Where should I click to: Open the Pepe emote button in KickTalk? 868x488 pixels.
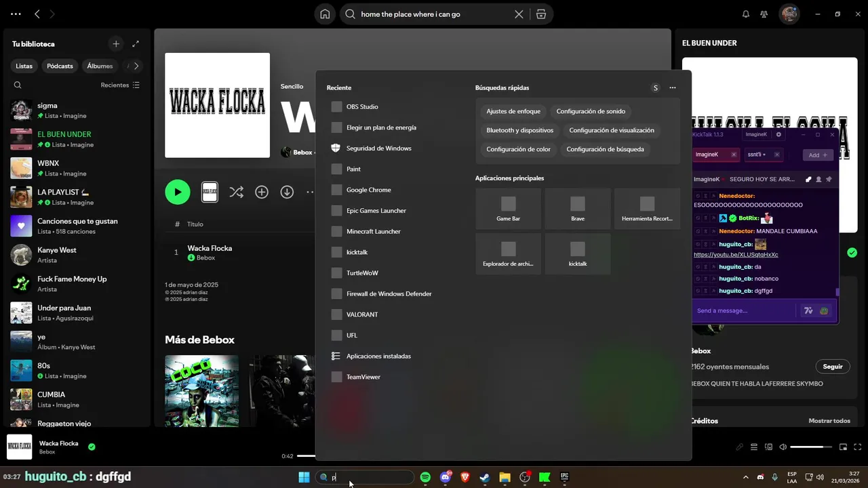tap(824, 310)
